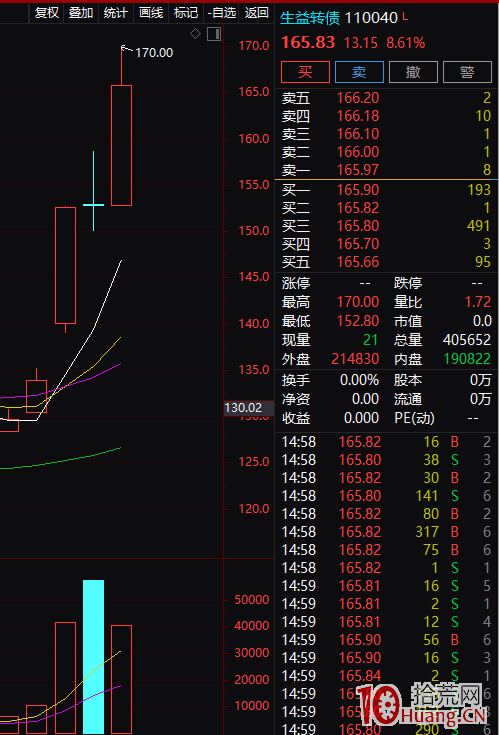This screenshot has width=499, height=735.
Task: Click the 外盘 value 214830
Action: pos(355,359)
